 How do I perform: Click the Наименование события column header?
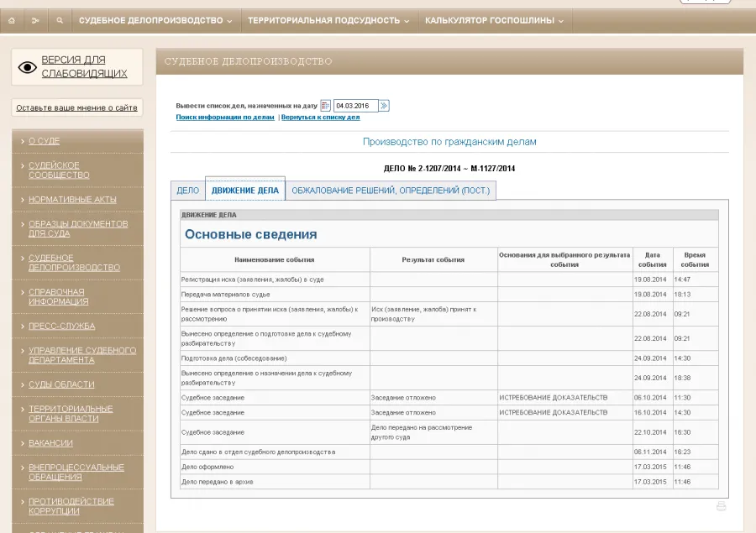point(275,259)
